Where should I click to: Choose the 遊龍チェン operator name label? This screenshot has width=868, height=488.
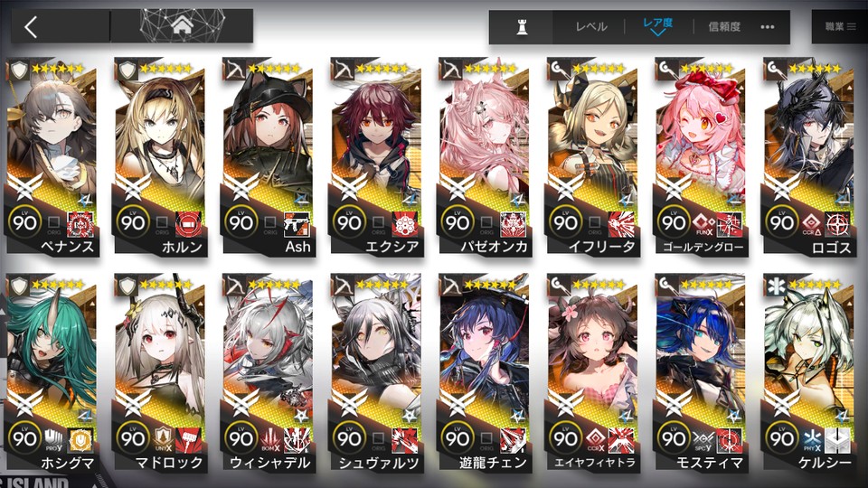click(493, 463)
